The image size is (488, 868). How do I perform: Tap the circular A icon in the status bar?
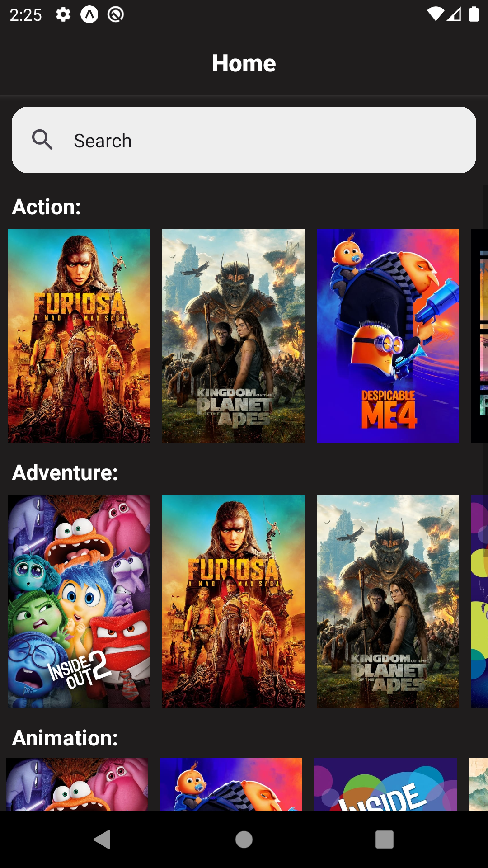pyautogui.click(x=89, y=15)
